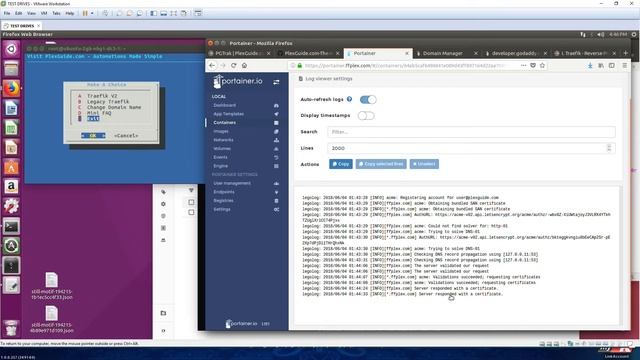Click the Networks sitemap icon in the sidebar

(x=276, y=140)
